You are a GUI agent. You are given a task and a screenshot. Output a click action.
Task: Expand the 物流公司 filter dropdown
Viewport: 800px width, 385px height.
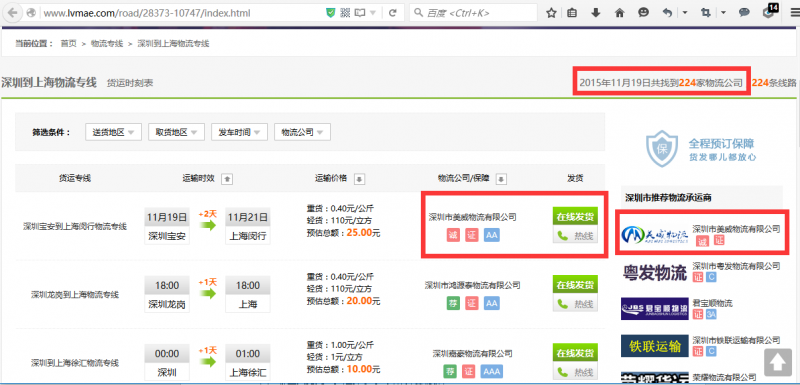(302, 132)
